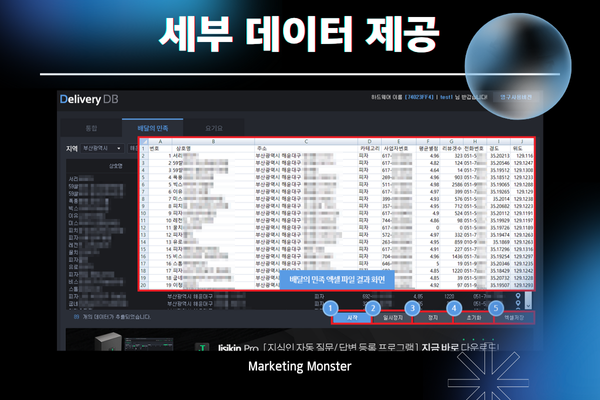Click the 초기화 button
Image resolution: width=600 pixels, height=400 pixels.
pos(473,318)
